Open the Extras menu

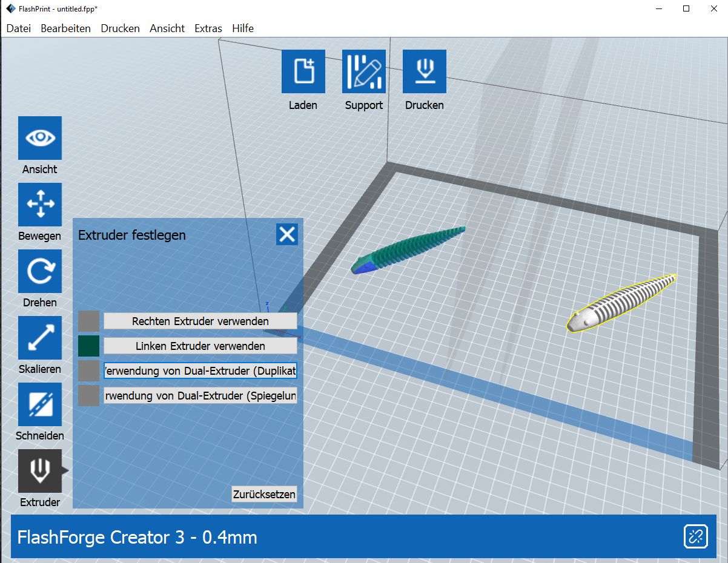208,28
